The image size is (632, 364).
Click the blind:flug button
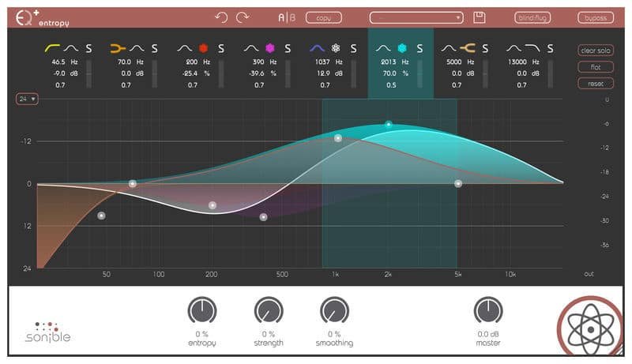pyautogui.click(x=532, y=17)
